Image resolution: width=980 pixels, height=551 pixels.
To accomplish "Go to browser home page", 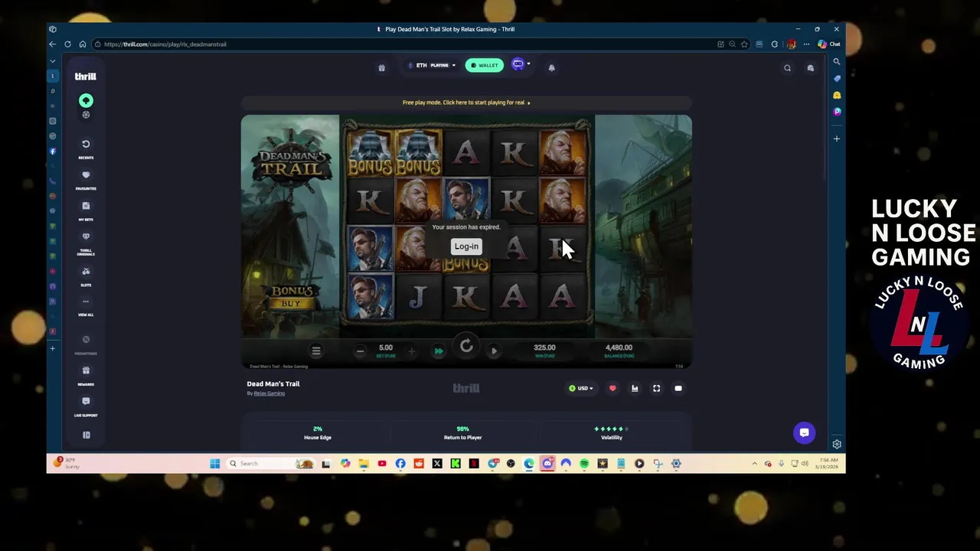I will 83,44.
